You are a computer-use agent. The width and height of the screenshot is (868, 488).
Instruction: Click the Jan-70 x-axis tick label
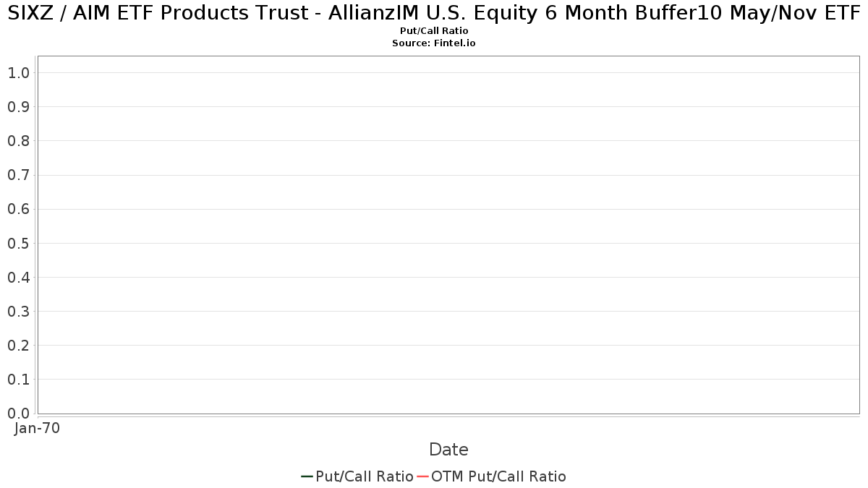pos(37,429)
